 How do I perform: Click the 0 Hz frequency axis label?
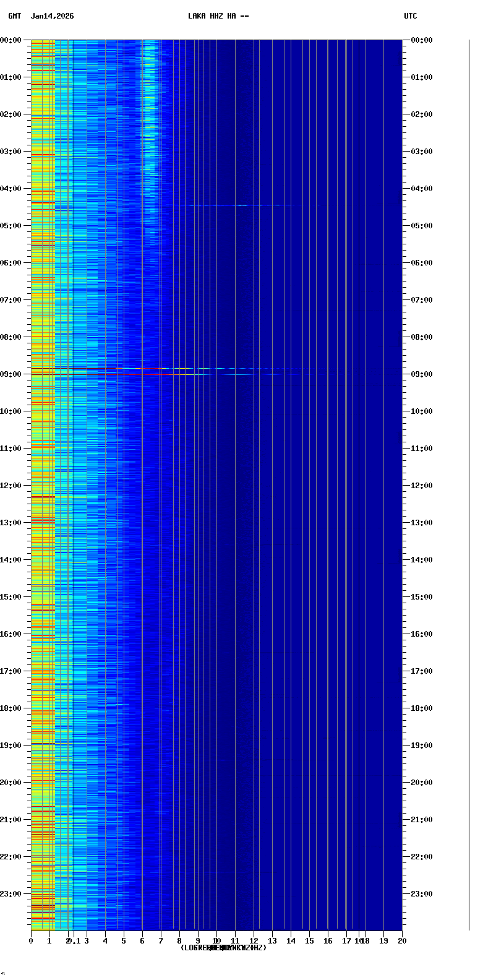pyautogui.click(x=31, y=941)
